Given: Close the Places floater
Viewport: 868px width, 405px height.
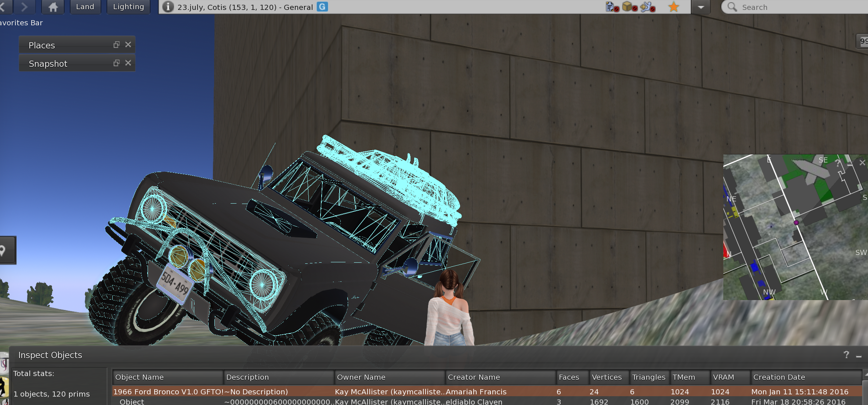Looking at the screenshot, I should coord(128,45).
